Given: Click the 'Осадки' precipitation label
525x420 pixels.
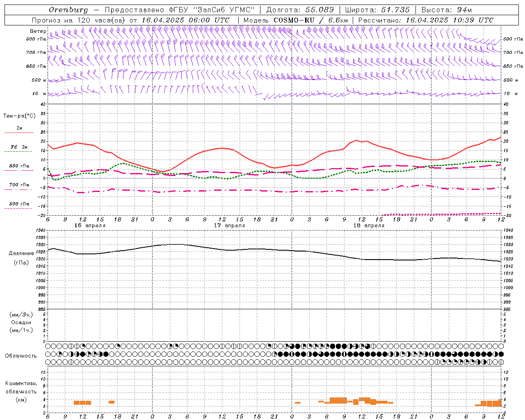Looking at the screenshot, I should click(21, 322).
